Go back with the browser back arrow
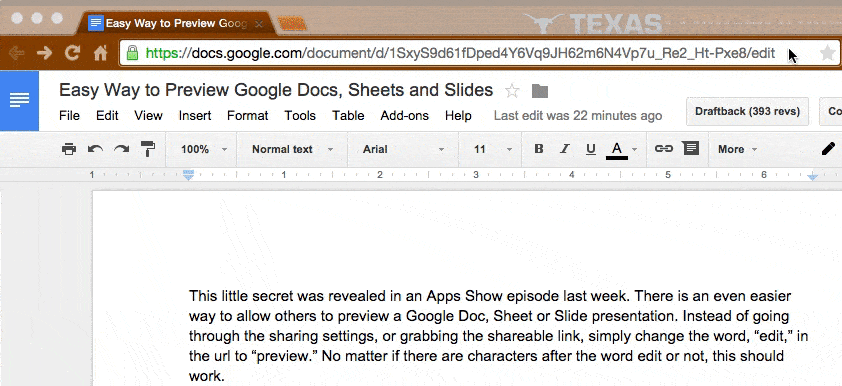The width and height of the screenshot is (842, 386). tap(17, 53)
